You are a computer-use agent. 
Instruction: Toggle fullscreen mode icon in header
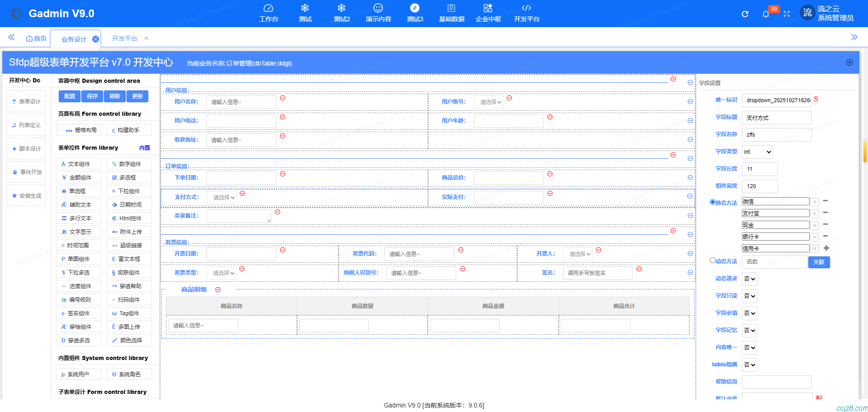tap(787, 14)
